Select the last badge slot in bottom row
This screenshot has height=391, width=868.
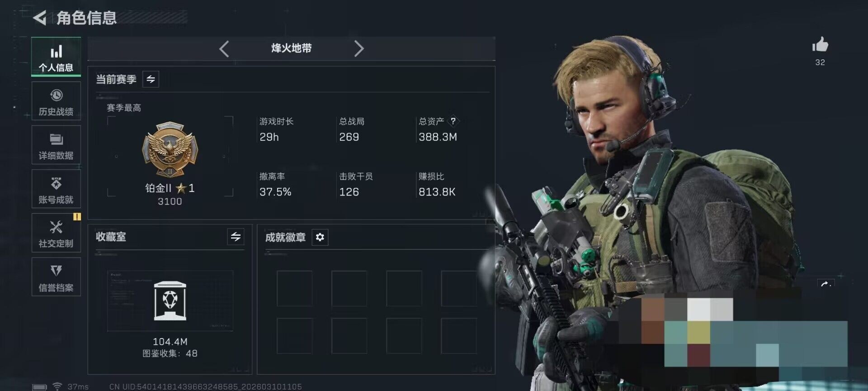click(x=459, y=336)
